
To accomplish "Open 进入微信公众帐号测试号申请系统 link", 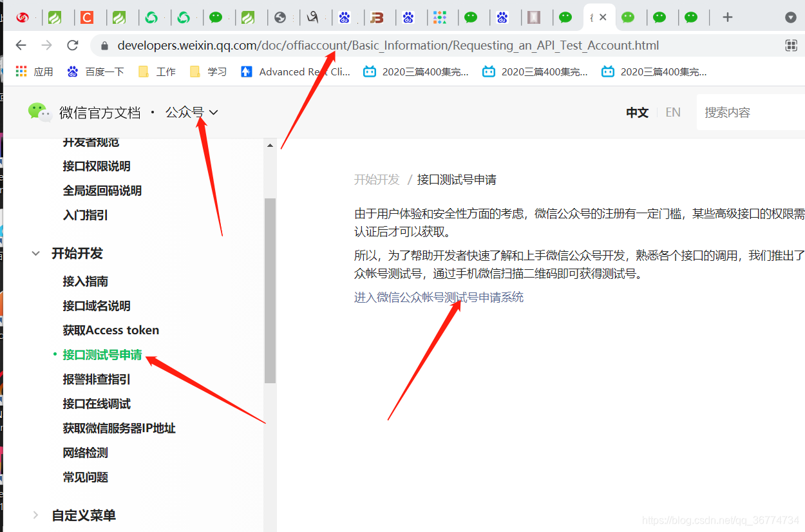I will 439,298.
